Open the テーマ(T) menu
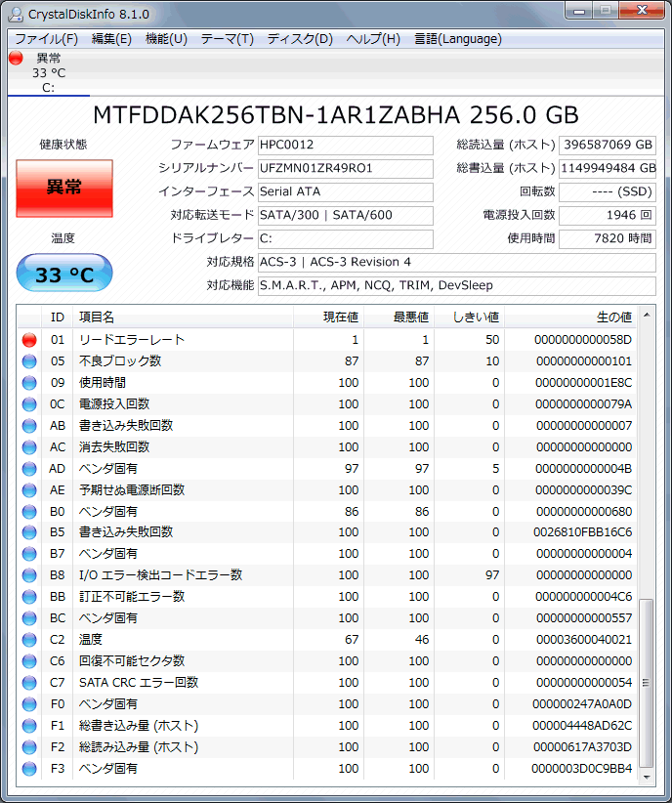The height and width of the screenshot is (803, 672). (x=227, y=39)
